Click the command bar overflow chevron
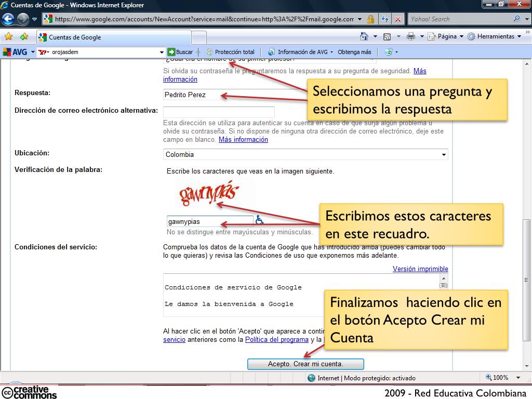 tap(528, 32)
